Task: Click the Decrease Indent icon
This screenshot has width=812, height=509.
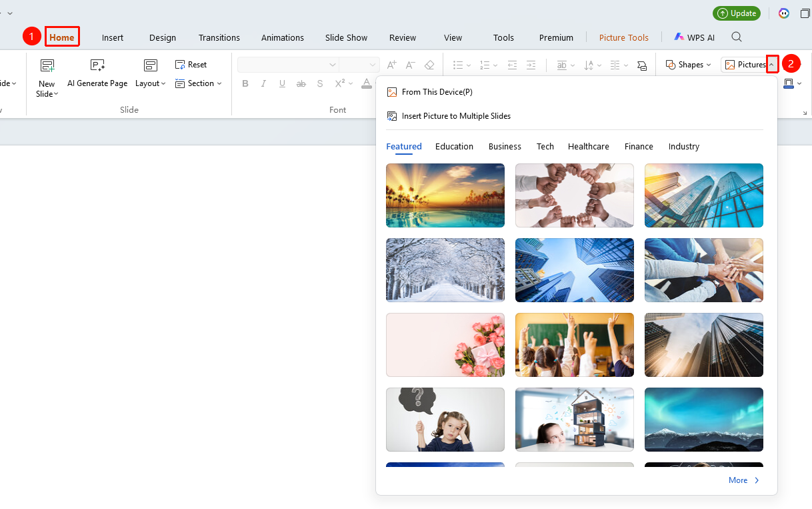Action: tap(512, 65)
